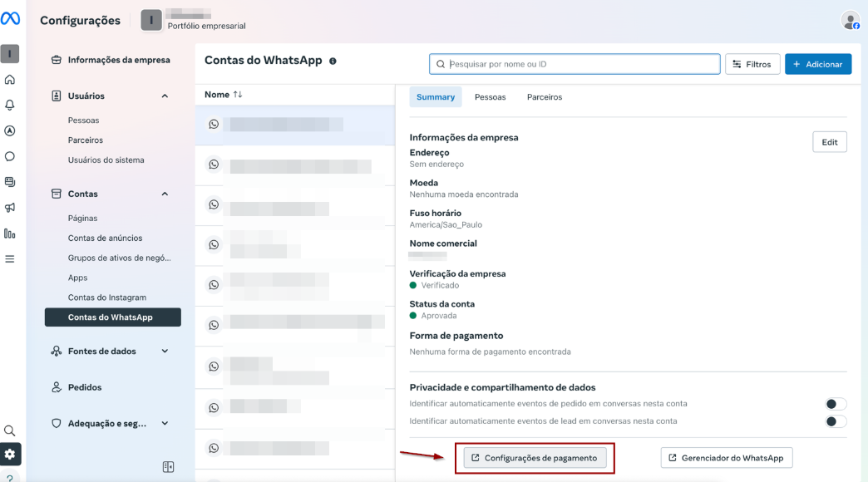
Task: Click the megaphone ads icon
Action: pos(10,207)
